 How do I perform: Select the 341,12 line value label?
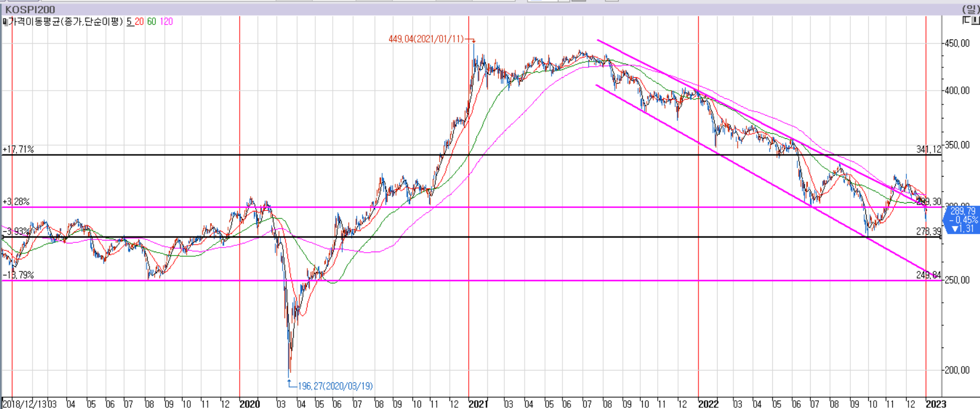pos(928,149)
